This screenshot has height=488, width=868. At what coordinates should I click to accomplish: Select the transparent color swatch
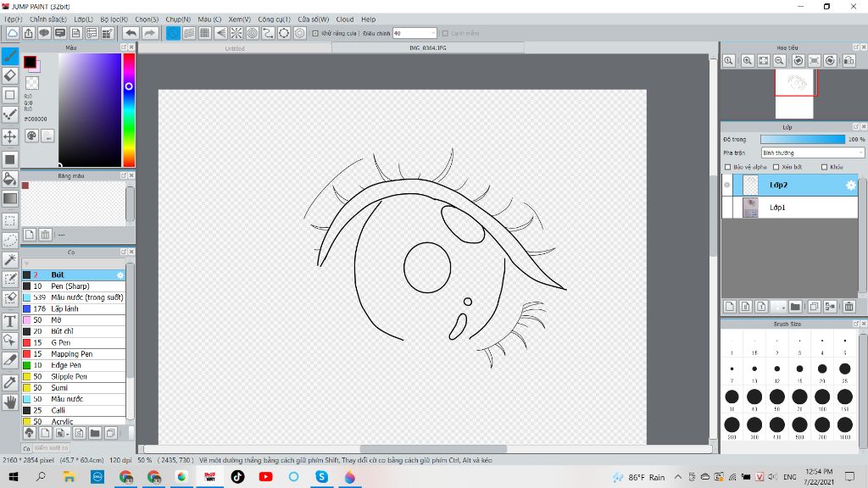coord(32,83)
